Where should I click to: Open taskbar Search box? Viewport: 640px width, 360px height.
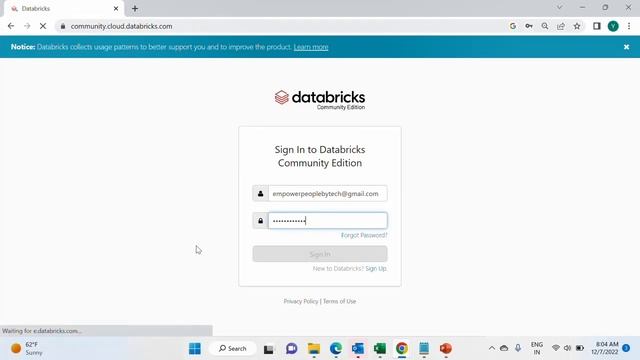[x=233, y=349]
